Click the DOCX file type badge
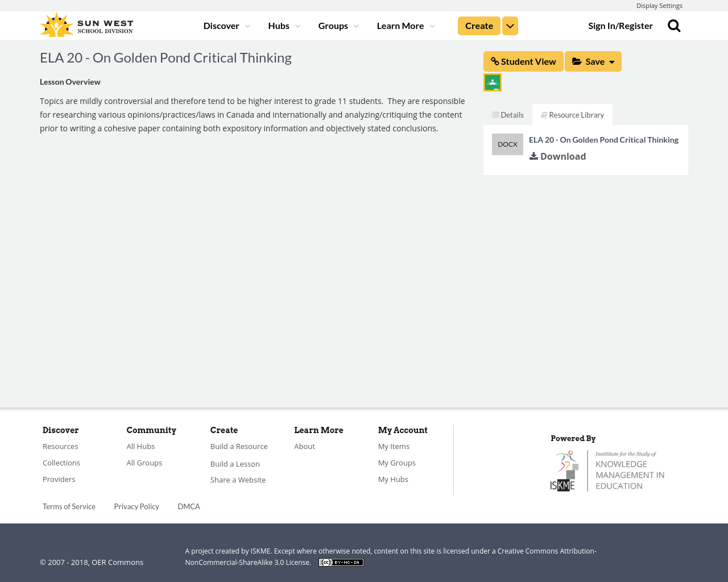The width and height of the screenshot is (728, 582). pos(507,144)
